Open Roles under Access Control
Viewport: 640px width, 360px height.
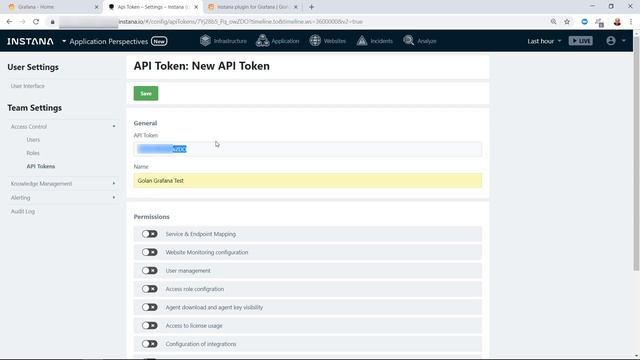33,153
